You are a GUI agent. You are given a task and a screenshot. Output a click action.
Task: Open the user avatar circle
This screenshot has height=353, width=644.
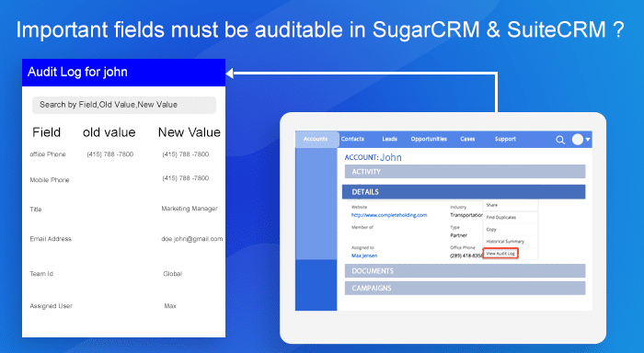click(x=578, y=140)
